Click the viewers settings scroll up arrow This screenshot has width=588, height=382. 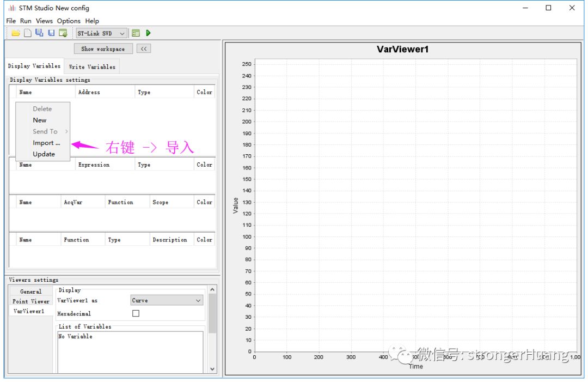pyautogui.click(x=212, y=290)
